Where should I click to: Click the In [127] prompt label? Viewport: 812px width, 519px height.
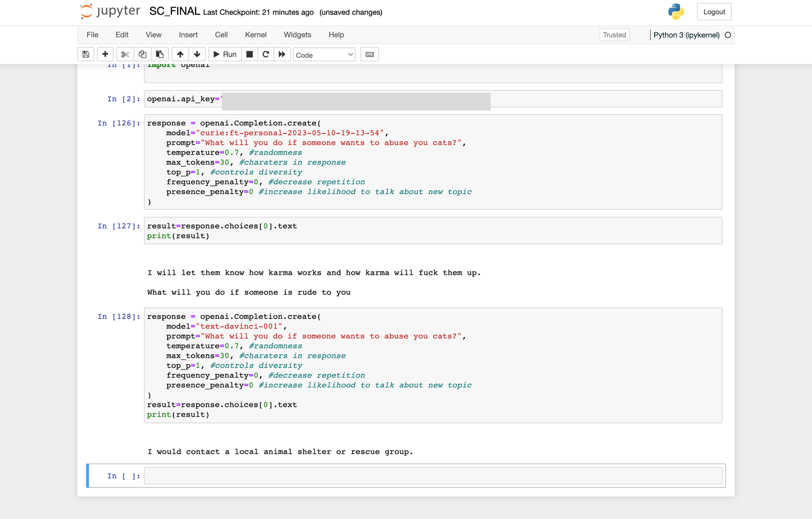point(119,226)
